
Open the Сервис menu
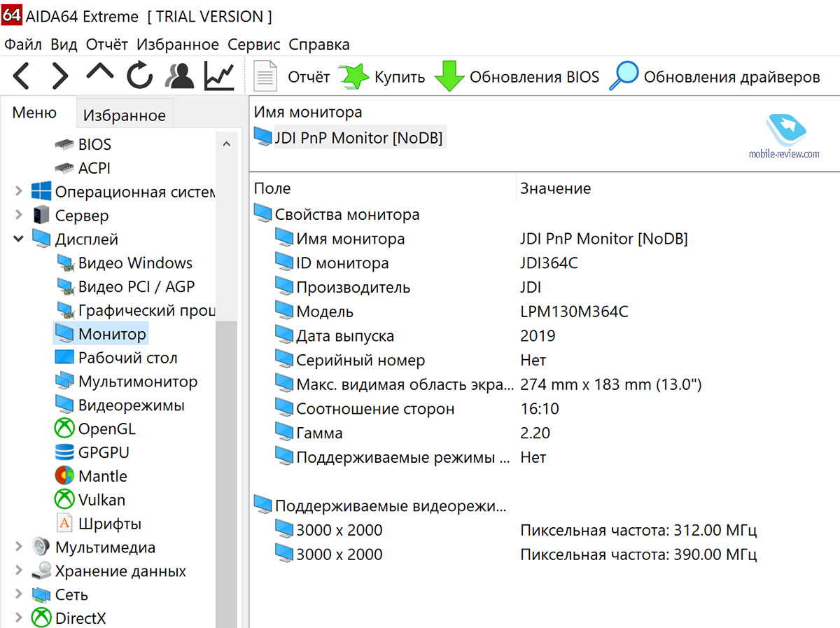[x=253, y=45]
